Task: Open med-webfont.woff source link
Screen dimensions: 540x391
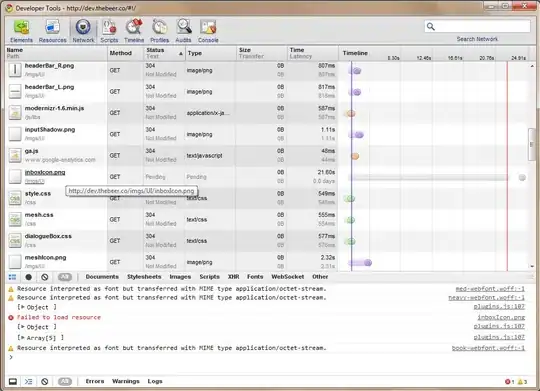Action: click(x=490, y=289)
